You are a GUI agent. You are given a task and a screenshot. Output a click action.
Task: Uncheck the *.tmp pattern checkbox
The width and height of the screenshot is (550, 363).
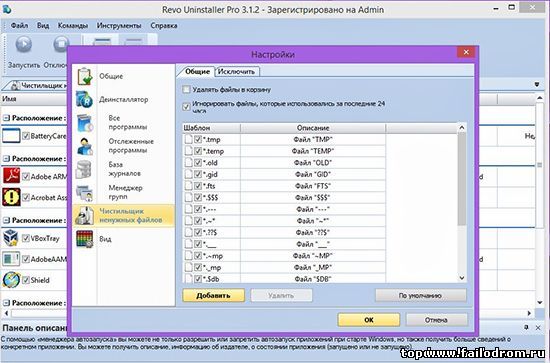198,139
